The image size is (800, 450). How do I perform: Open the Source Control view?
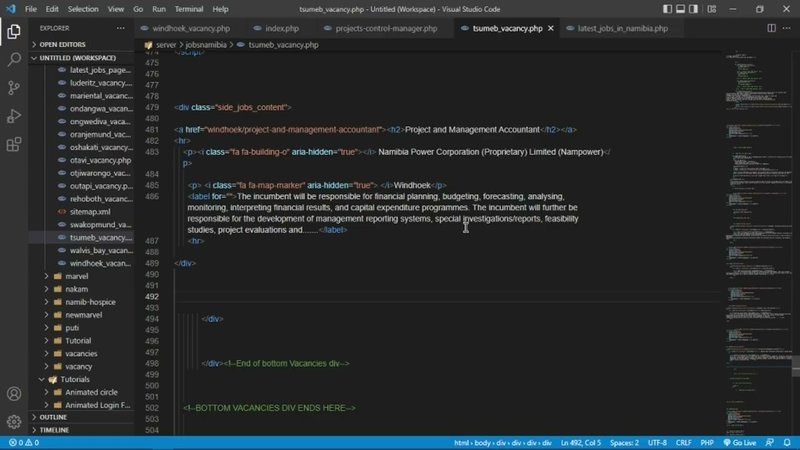[x=14, y=87]
